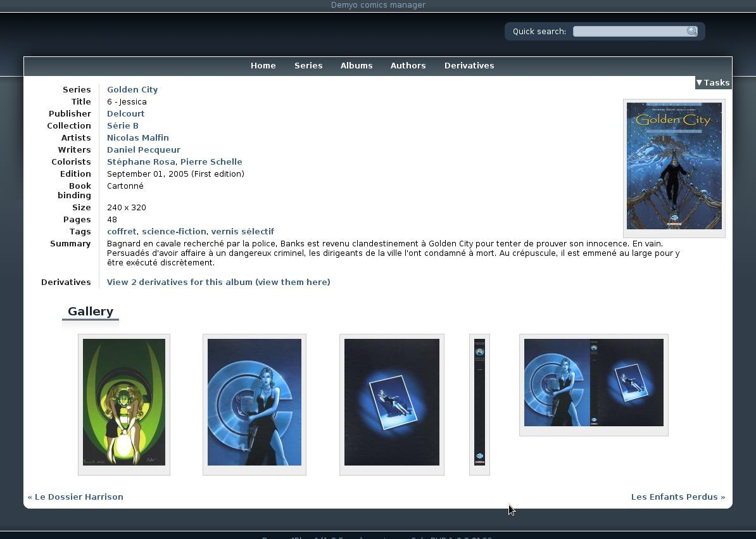Viewport: 756px width, 539px height.
Task: Click the title text 6 - Jessica
Action: click(127, 102)
